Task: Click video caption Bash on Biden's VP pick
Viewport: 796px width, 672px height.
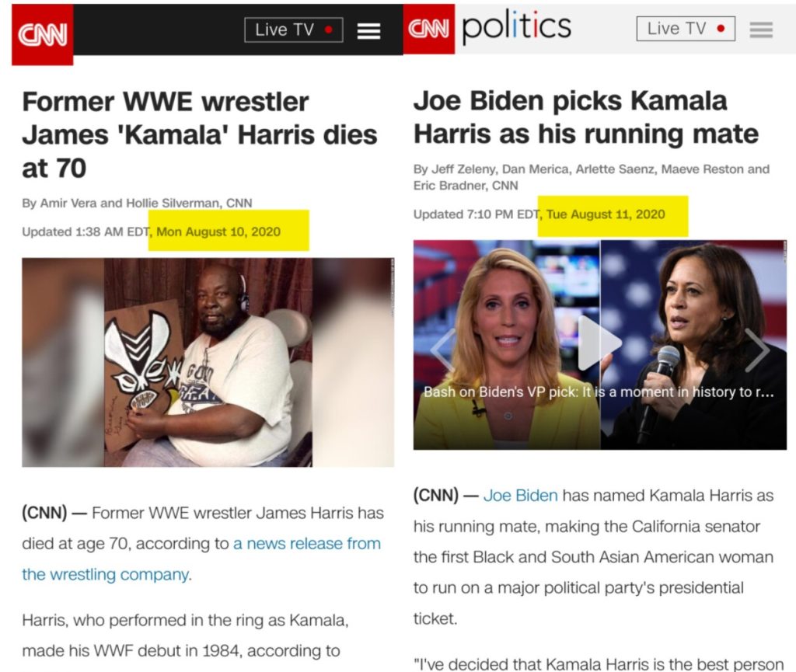Action: point(599,392)
